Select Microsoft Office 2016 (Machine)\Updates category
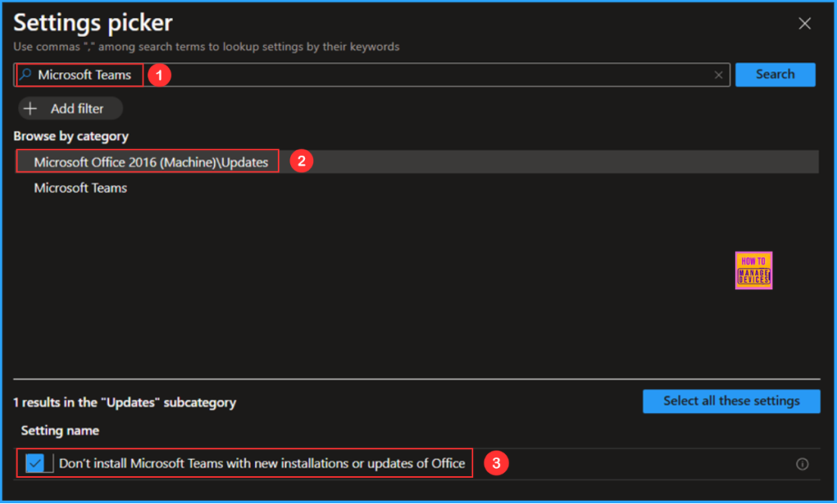 click(416, 162)
